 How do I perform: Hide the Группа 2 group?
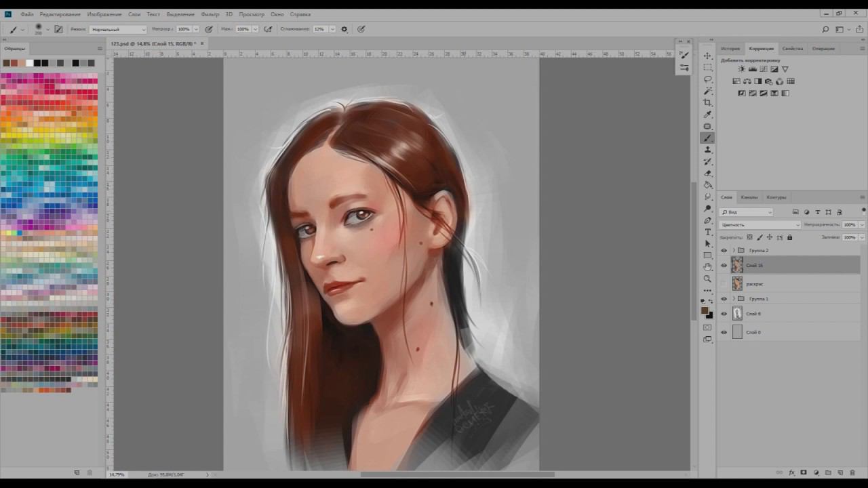(x=724, y=251)
